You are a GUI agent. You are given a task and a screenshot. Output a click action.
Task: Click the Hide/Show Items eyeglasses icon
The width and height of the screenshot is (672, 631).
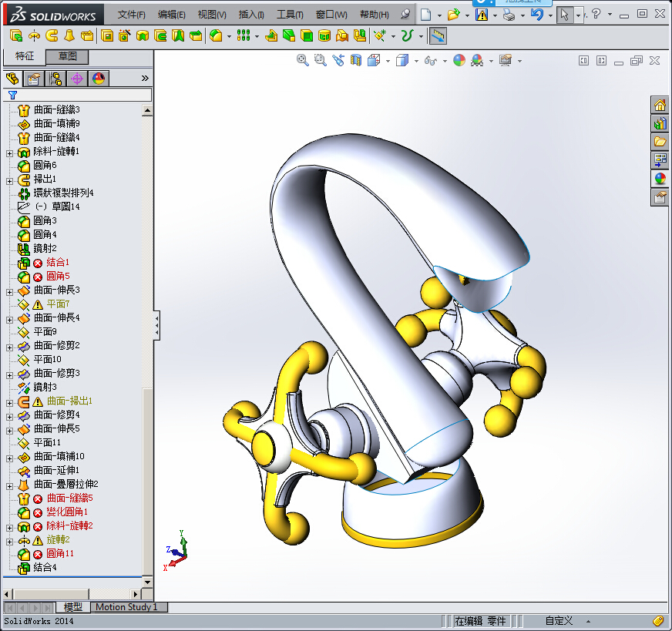(x=429, y=60)
